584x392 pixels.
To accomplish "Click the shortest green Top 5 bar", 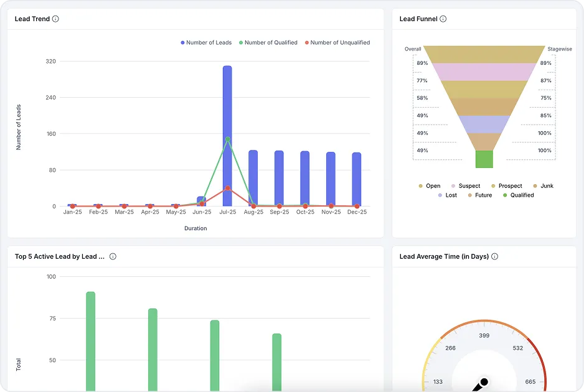I will point(276,362).
